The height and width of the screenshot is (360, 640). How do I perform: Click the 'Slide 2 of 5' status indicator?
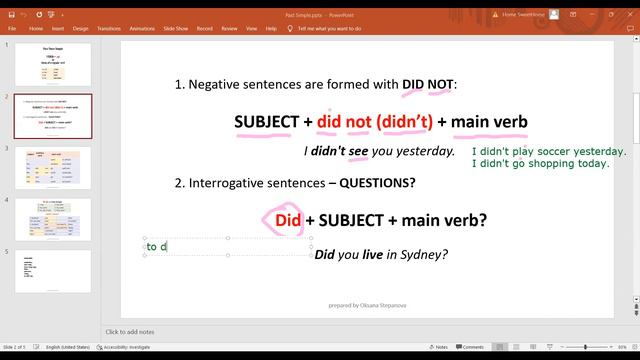click(14, 347)
